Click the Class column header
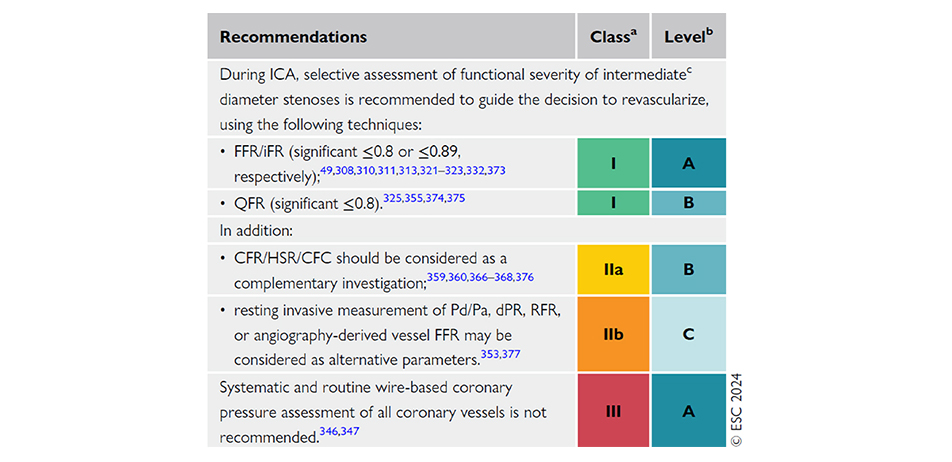This screenshot has width=952, height=462. [x=613, y=36]
